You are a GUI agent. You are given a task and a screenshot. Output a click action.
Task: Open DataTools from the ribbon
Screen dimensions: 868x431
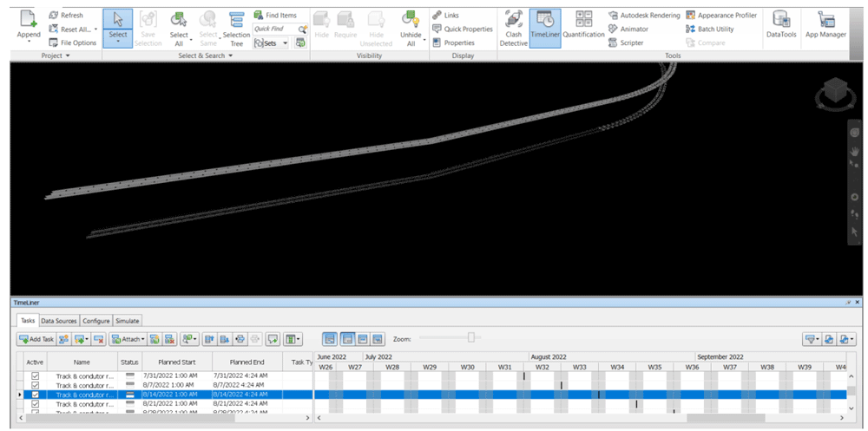pyautogui.click(x=781, y=27)
